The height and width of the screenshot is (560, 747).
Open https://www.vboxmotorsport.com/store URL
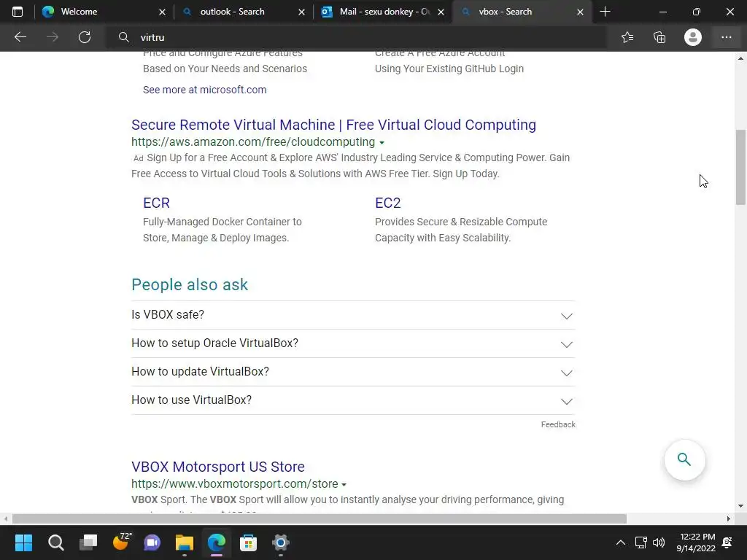click(x=234, y=484)
